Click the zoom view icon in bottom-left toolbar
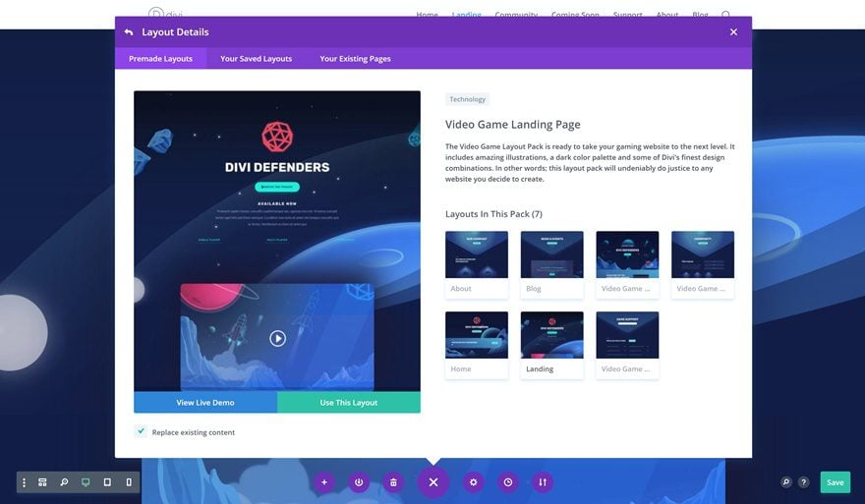 64,482
